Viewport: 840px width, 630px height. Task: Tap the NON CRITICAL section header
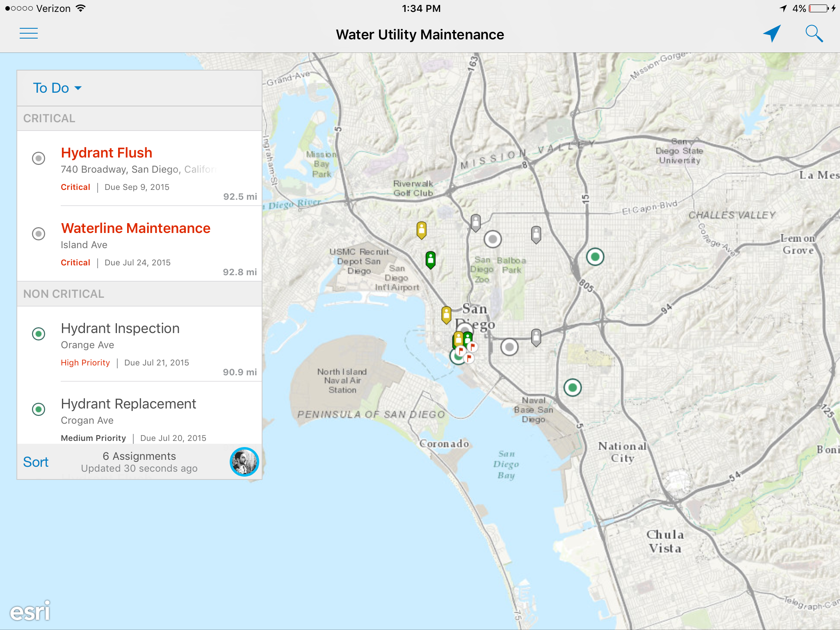tap(139, 294)
